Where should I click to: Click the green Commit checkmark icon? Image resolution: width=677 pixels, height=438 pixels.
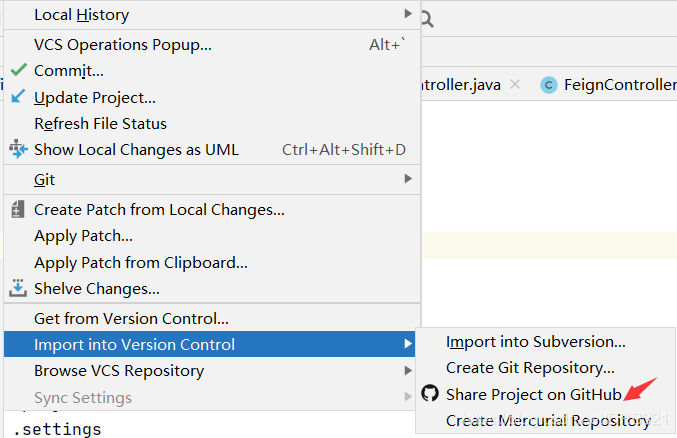(18, 71)
